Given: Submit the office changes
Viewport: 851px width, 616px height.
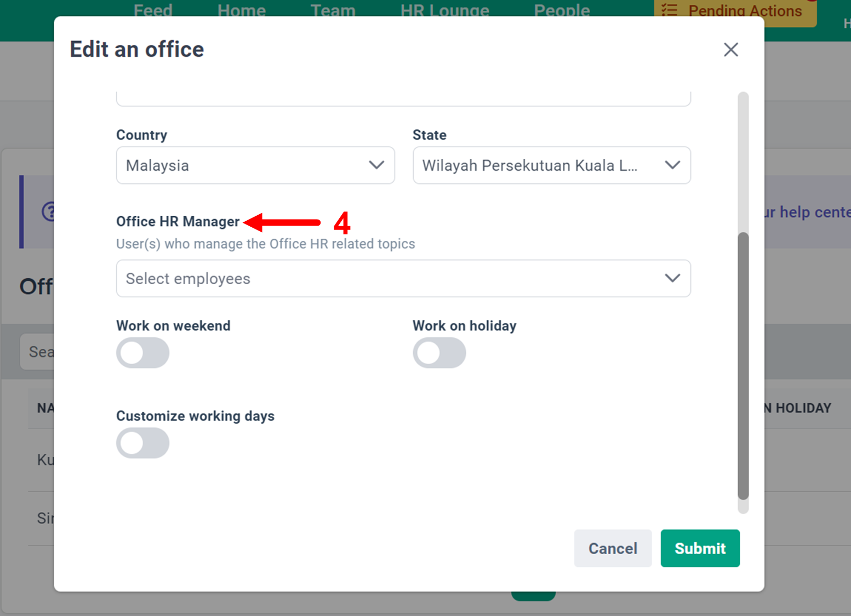Looking at the screenshot, I should click(x=700, y=548).
